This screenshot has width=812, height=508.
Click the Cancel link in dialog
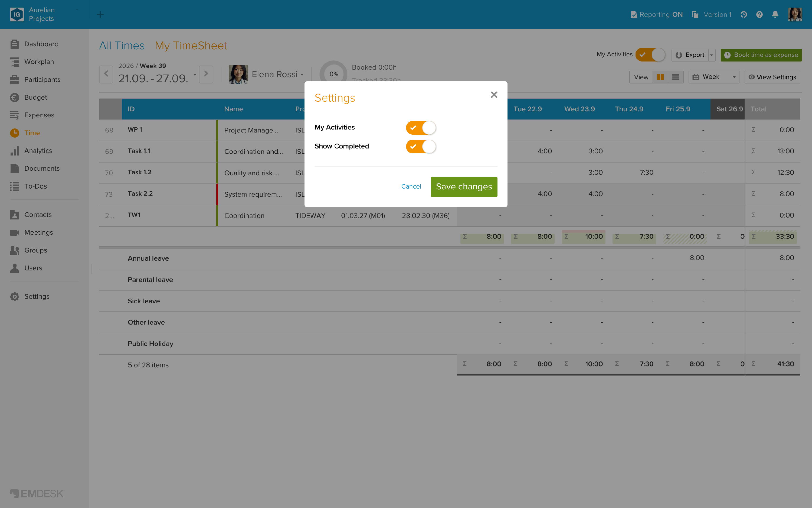pyautogui.click(x=411, y=186)
